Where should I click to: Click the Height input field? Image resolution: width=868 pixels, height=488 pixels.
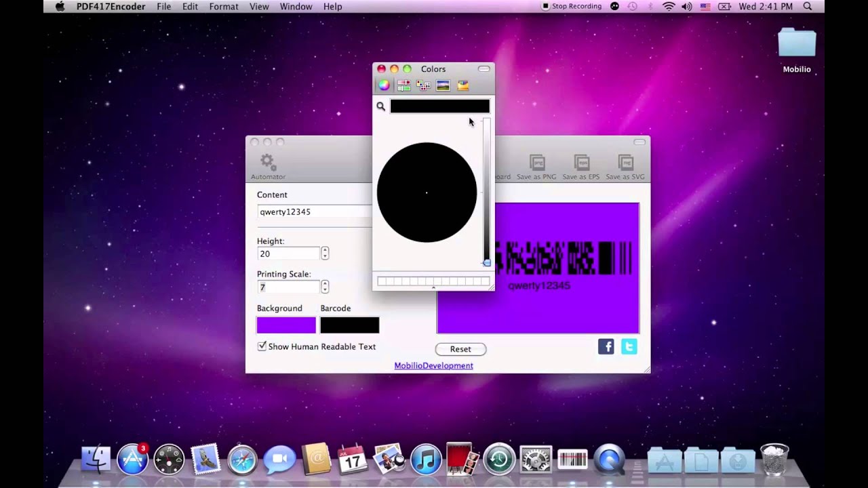(x=288, y=253)
